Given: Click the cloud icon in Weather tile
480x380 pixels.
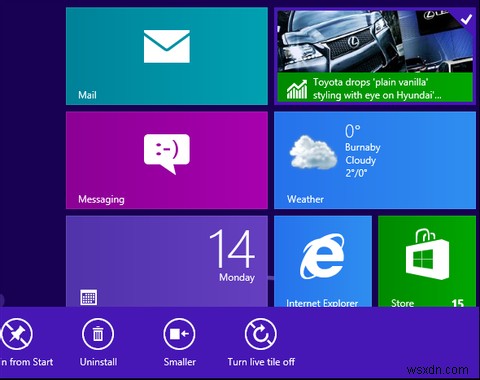Looking at the screenshot, I should coord(312,153).
